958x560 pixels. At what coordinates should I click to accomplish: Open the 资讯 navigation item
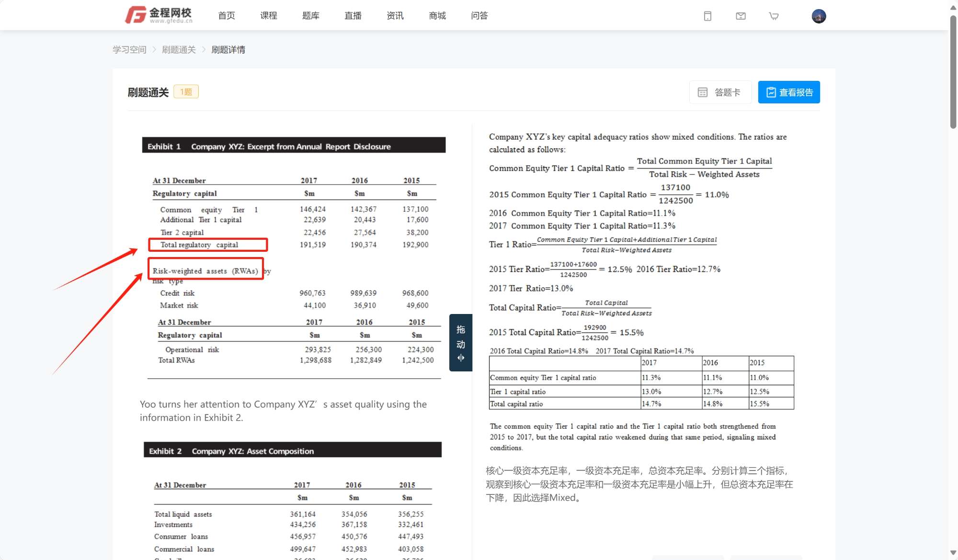pos(395,16)
